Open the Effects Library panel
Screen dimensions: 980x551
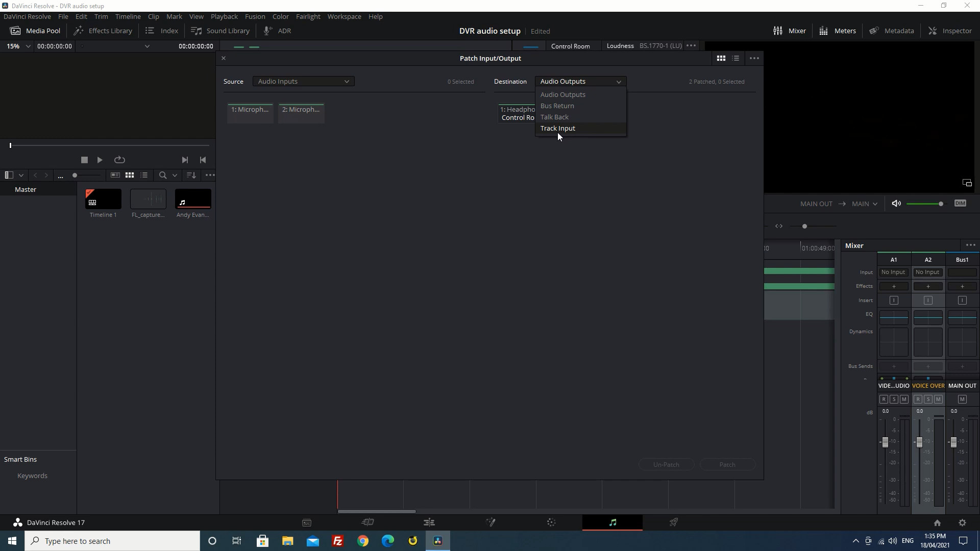coord(103,31)
